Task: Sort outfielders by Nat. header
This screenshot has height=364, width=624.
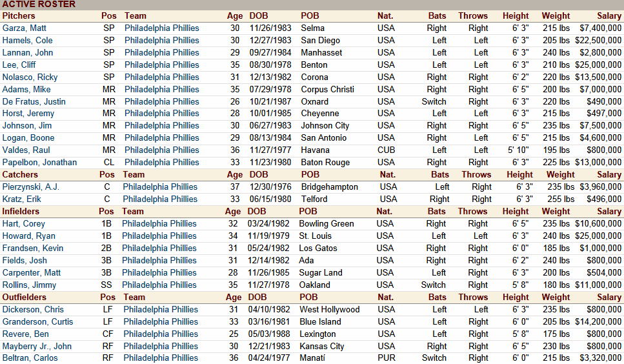Action: tap(385, 298)
